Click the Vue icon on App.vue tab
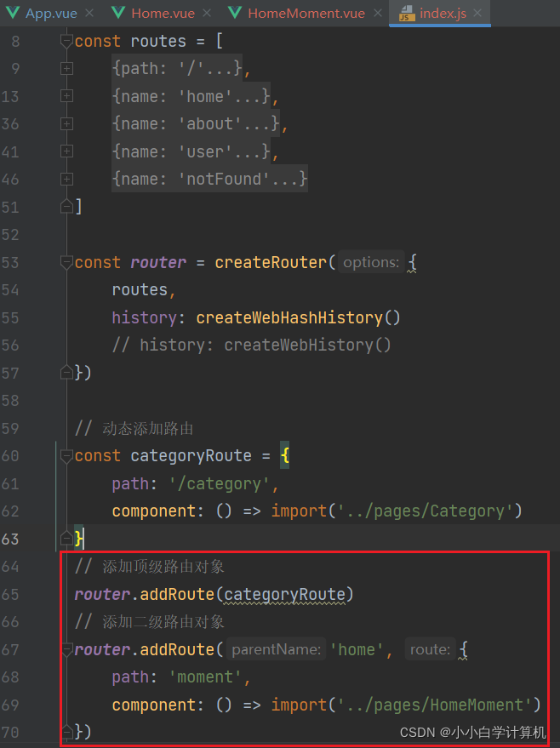Viewport: 560px width, 748px height. pyautogui.click(x=13, y=13)
